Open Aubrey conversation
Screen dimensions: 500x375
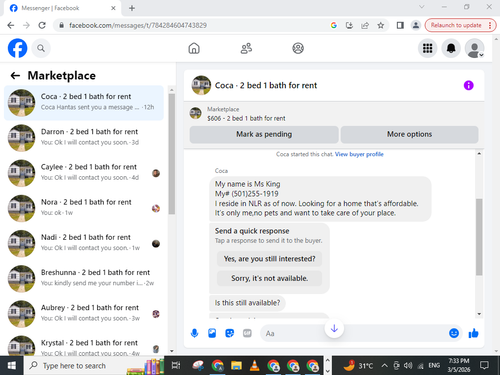tap(84, 314)
